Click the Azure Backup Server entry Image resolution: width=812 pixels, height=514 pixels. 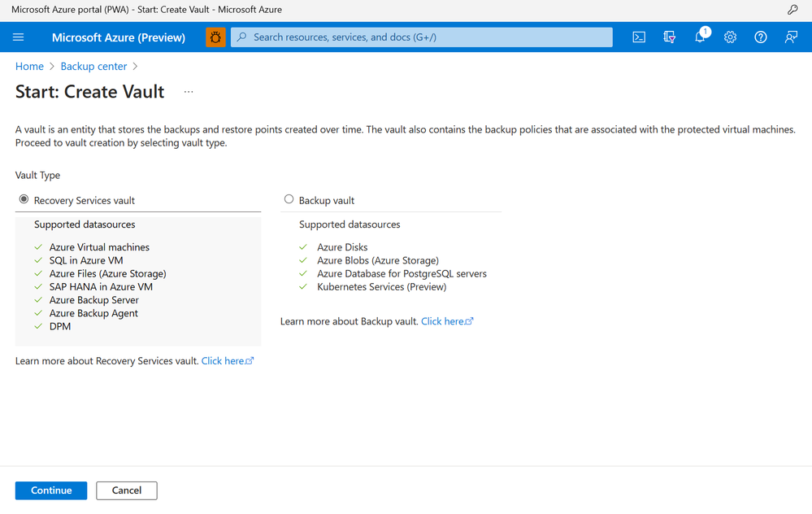(x=94, y=300)
